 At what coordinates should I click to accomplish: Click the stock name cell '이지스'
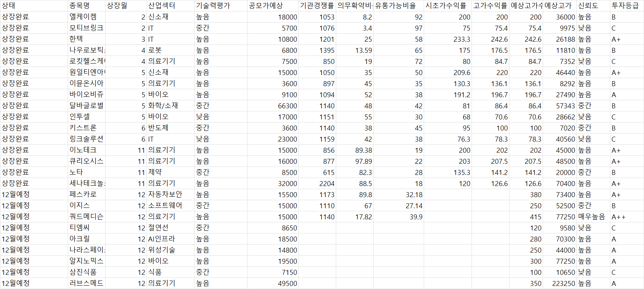point(86,206)
